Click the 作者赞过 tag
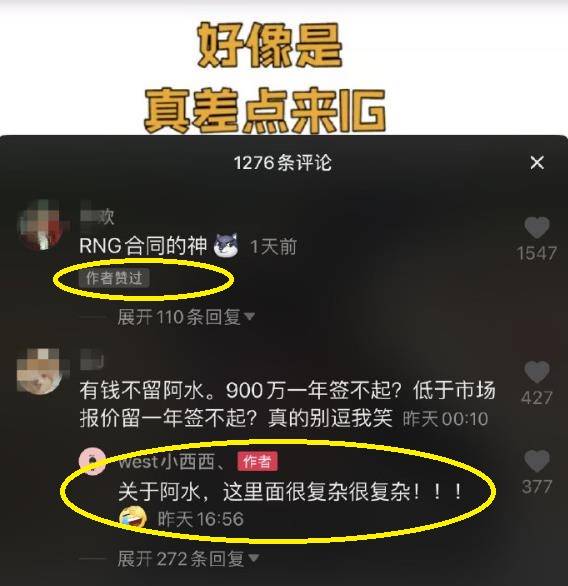The width and height of the screenshot is (568, 586). tap(114, 278)
